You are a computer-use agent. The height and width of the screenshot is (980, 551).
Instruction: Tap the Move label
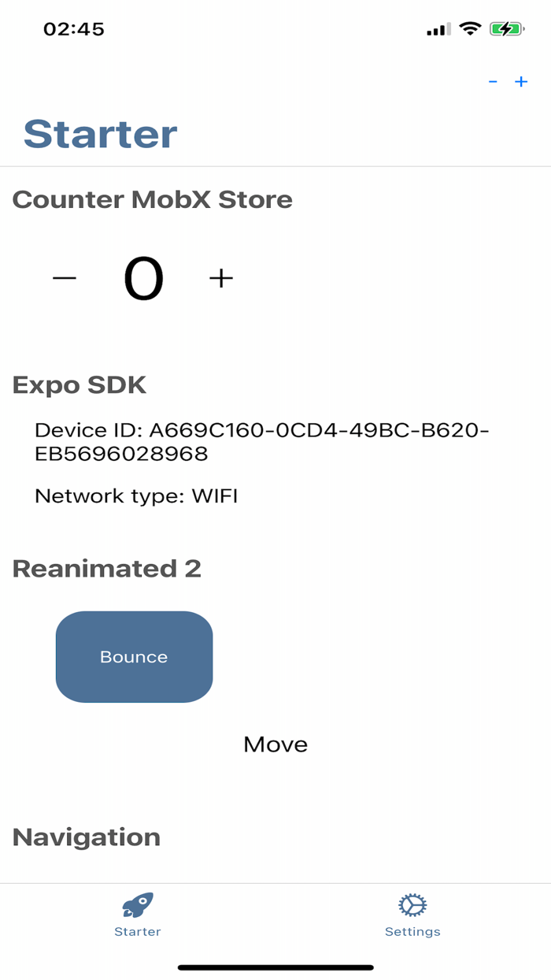(275, 744)
